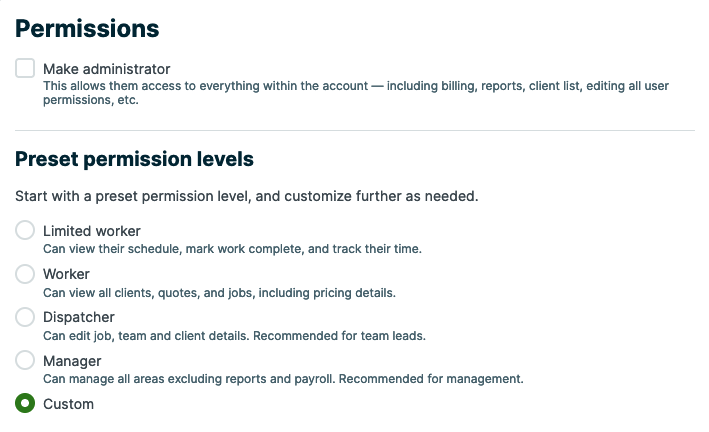This screenshot has height=432, width=709.
Task: Select the Limited worker radio button
Action: [x=25, y=231]
